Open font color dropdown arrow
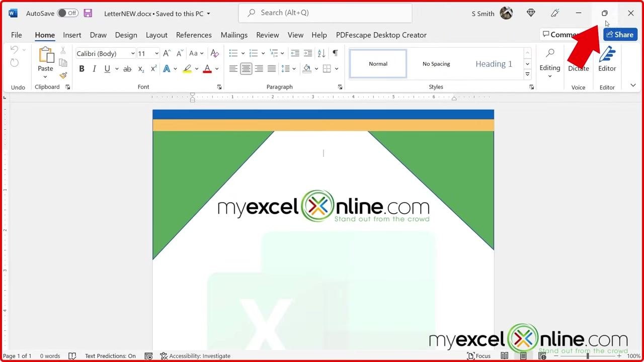 (x=217, y=69)
